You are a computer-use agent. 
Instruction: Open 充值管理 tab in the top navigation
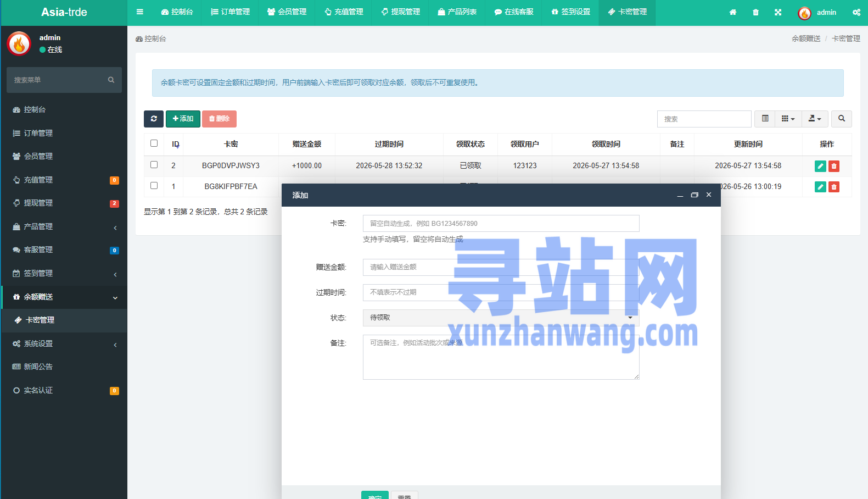(x=344, y=12)
